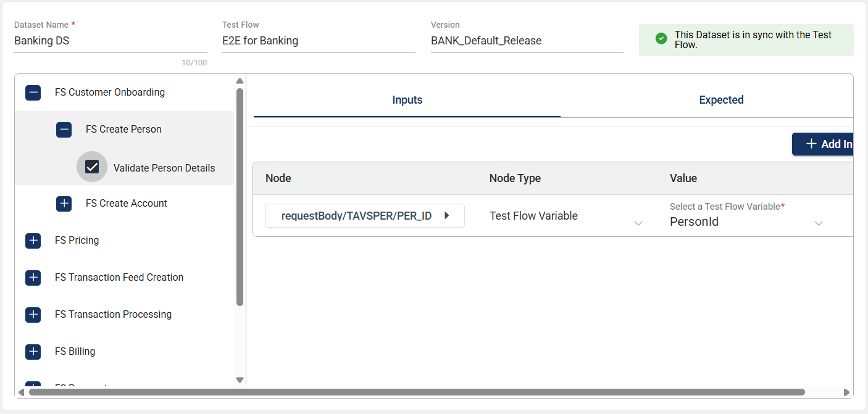
Task: Uncheck the Validate Person Details checkbox
Action: 92,167
